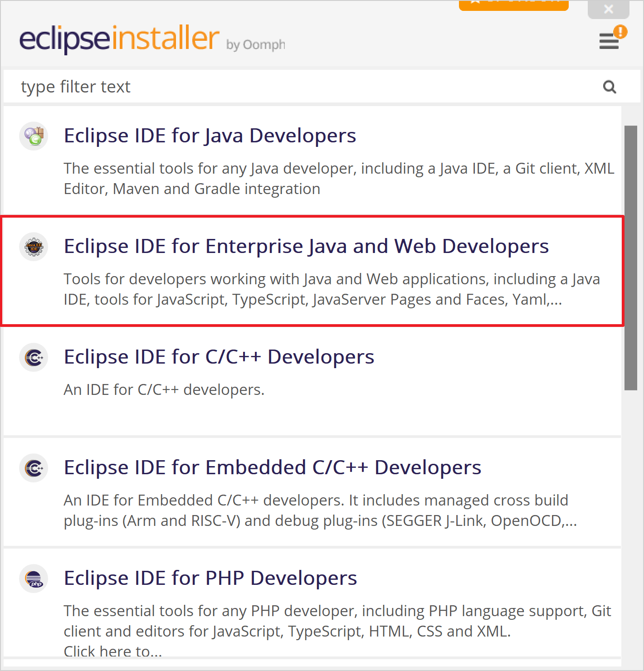
Task: Click the orange banner button at top
Action: point(514,5)
